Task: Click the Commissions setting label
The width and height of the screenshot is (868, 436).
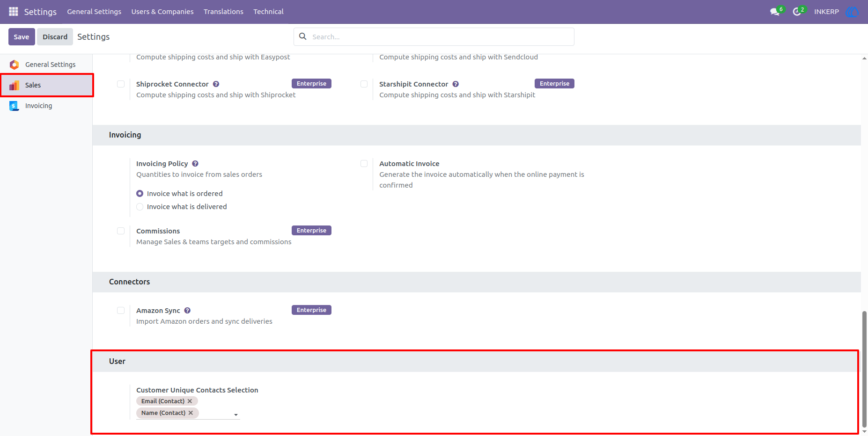Action: click(158, 231)
